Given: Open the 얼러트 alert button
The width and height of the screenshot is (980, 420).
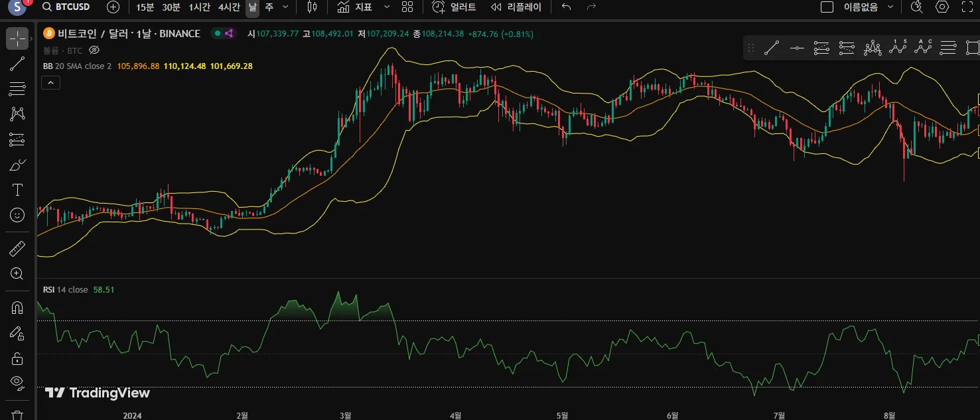Looking at the screenshot, I should pos(454,7).
